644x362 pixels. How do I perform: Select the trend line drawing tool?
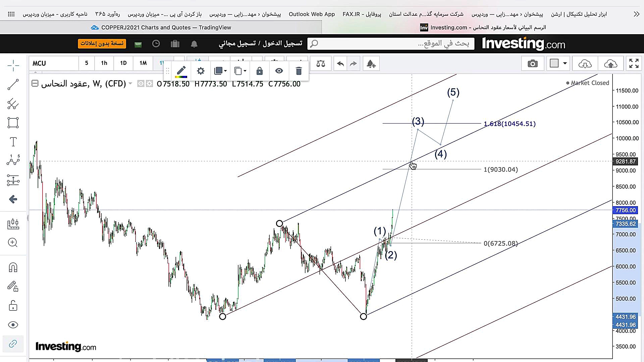13,85
